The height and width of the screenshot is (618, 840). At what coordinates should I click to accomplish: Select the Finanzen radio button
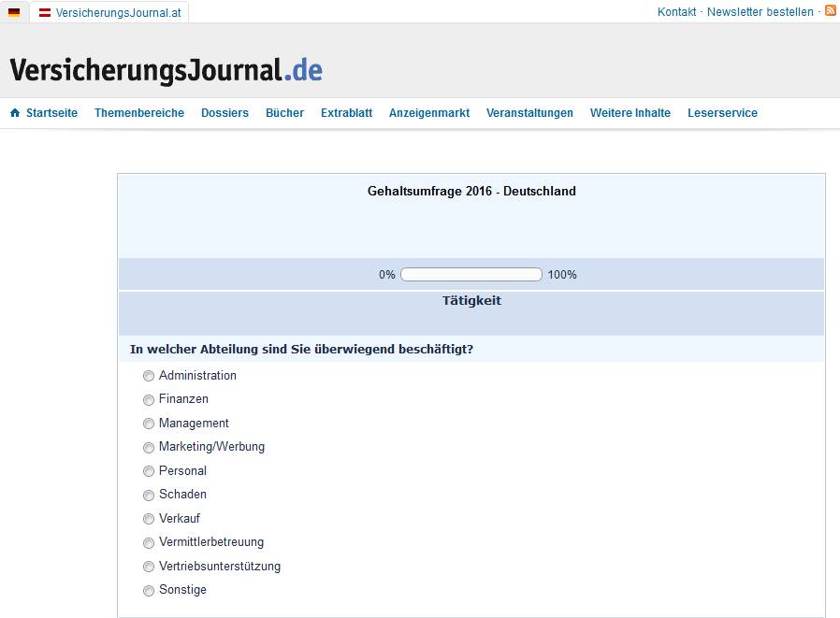pos(149,400)
